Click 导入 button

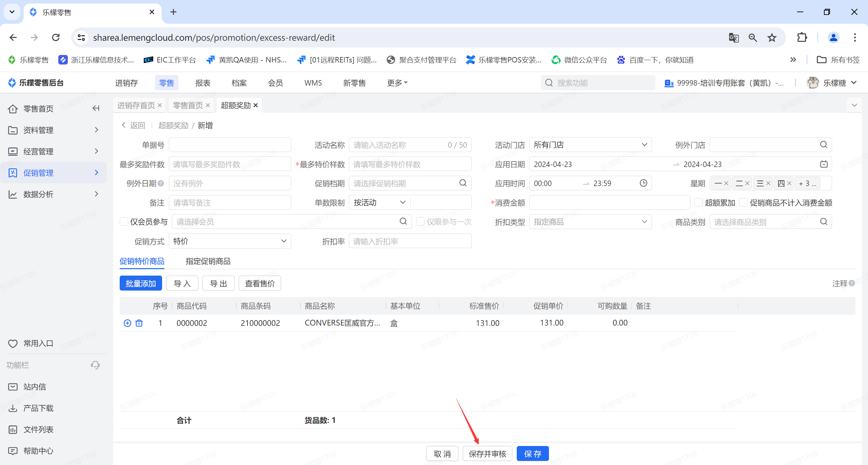[182, 283]
